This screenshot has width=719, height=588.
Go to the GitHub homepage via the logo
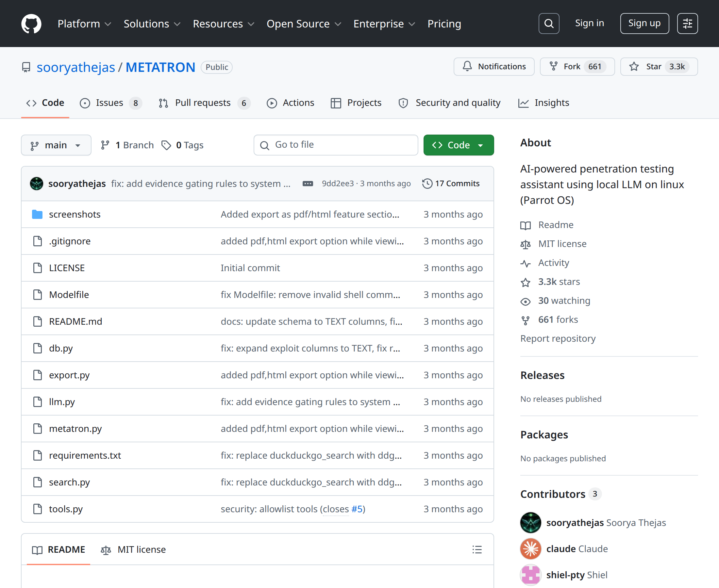(31, 24)
